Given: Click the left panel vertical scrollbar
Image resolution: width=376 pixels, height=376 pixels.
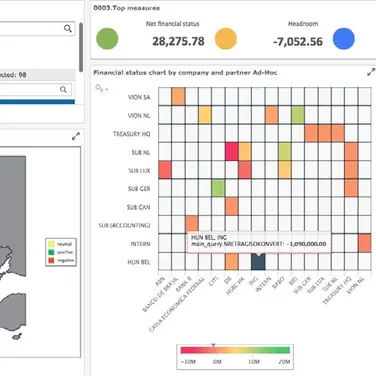Looking at the screenshot, I should pyautogui.click(x=81, y=47).
